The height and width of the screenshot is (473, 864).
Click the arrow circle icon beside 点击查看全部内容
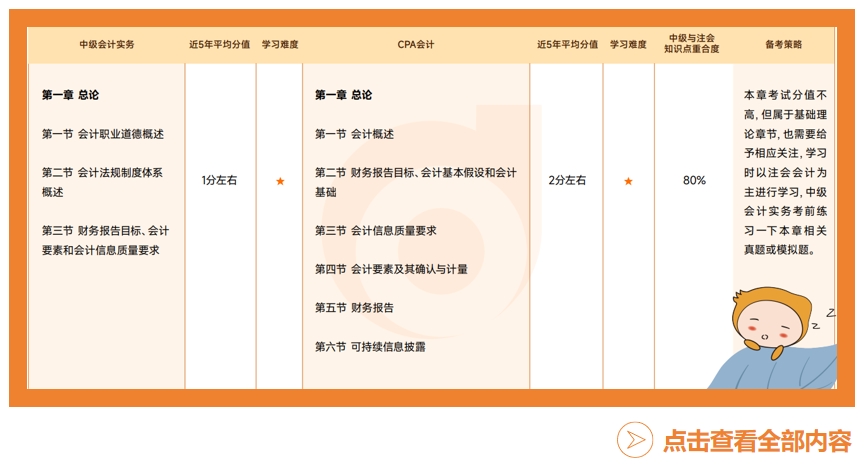click(x=635, y=439)
